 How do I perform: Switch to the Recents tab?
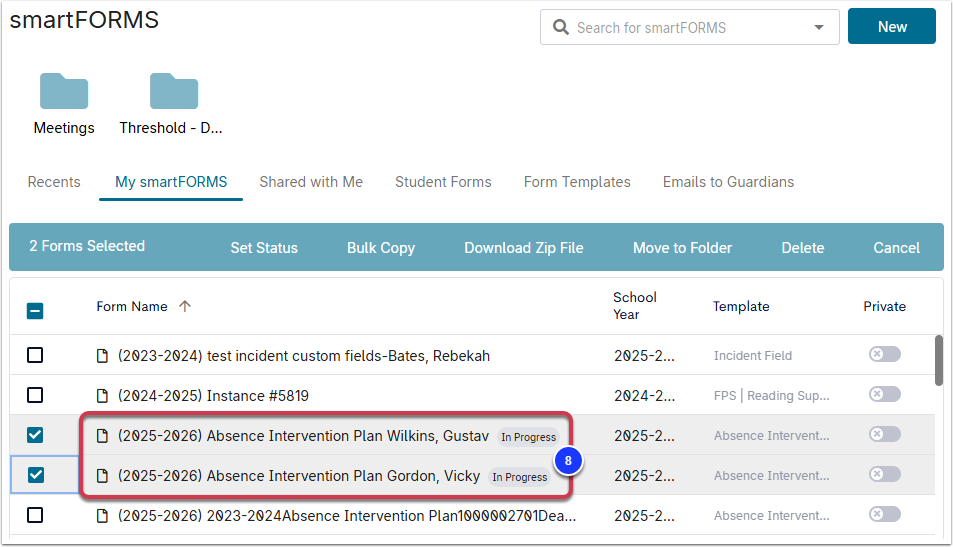[54, 182]
